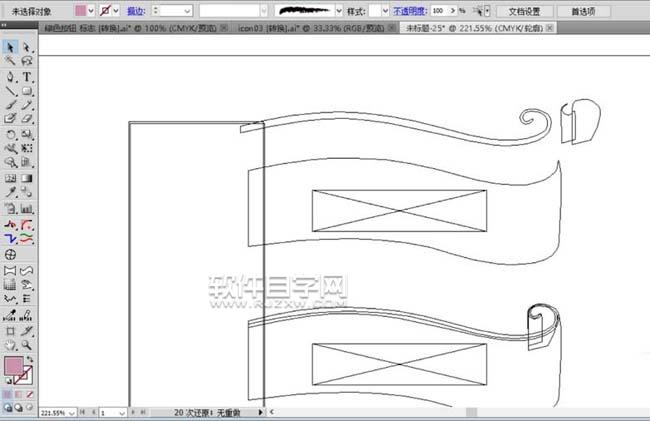This screenshot has width=650, height=421.
Task: Enable Draw Inside mode
Action: point(29,408)
